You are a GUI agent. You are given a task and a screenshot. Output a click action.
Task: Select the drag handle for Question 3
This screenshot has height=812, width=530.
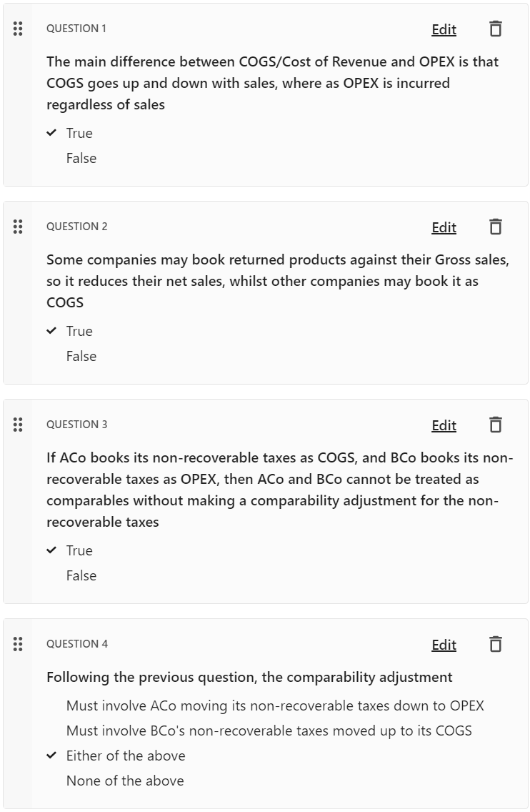coord(18,425)
